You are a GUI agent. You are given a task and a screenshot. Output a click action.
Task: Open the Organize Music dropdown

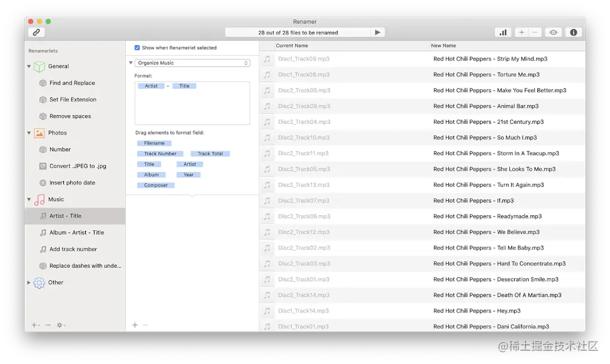click(192, 63)
